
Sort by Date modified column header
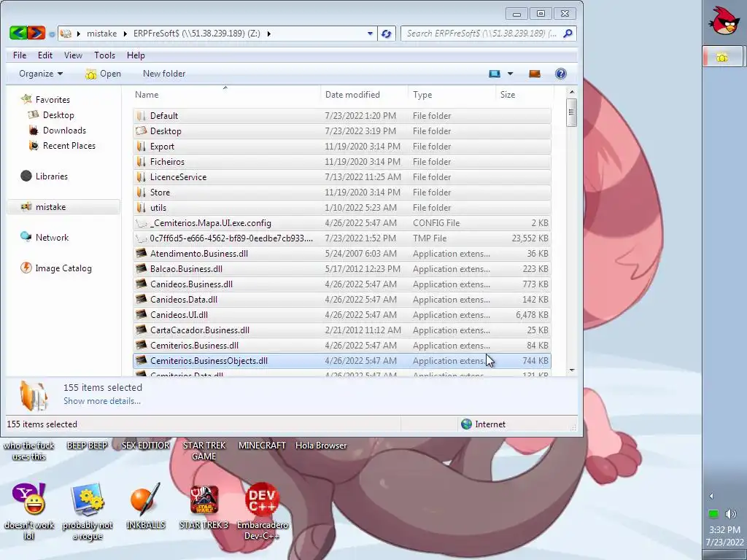pos(365,94)
